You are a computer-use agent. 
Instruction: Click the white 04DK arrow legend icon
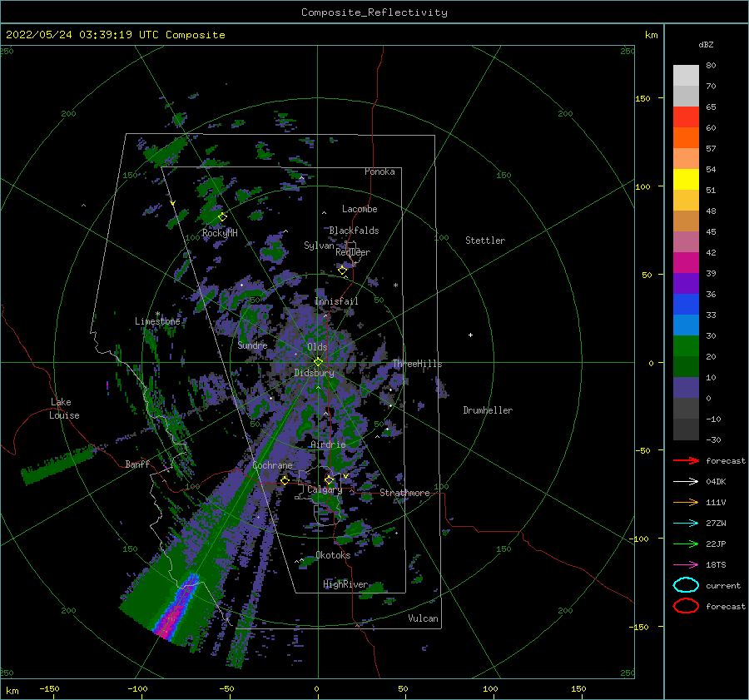point(686,482)
